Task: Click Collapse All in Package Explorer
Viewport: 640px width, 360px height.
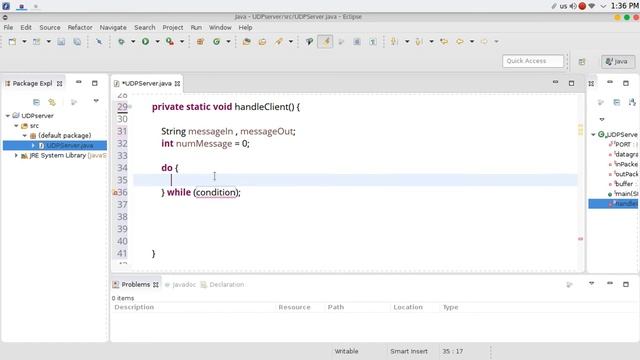Action: click(36, 102)
